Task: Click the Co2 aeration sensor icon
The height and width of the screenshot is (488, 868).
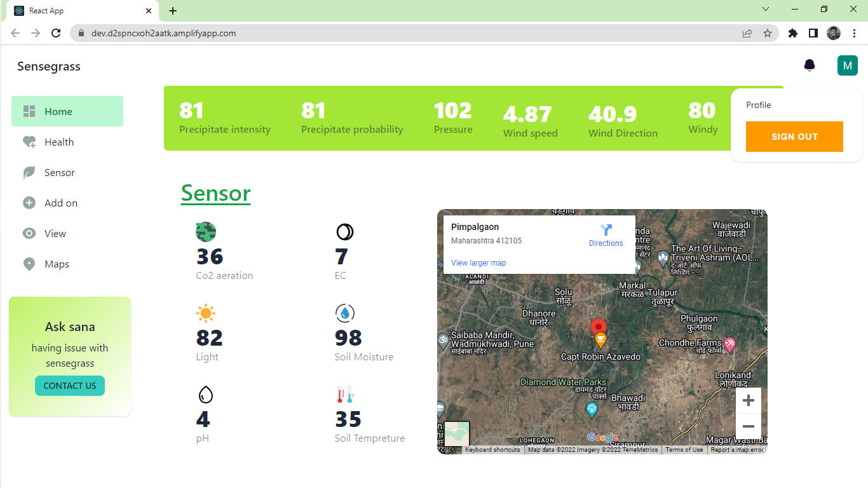Action: coord(206,232)
